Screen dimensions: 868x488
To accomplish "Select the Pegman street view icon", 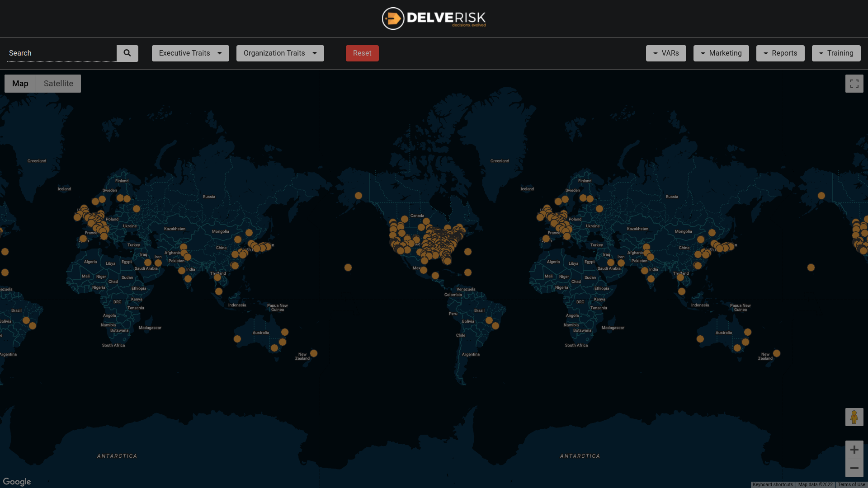I will tap(854, 417).
